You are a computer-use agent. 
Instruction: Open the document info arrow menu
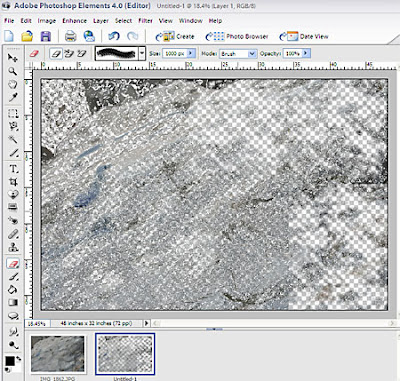tap(147, 323)
